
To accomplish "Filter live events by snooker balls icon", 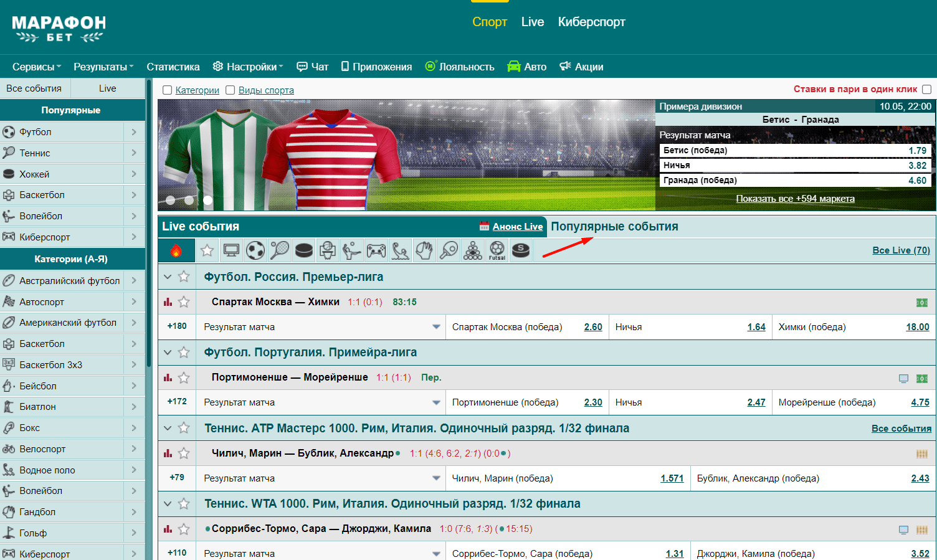I will (x=473, y=250).
